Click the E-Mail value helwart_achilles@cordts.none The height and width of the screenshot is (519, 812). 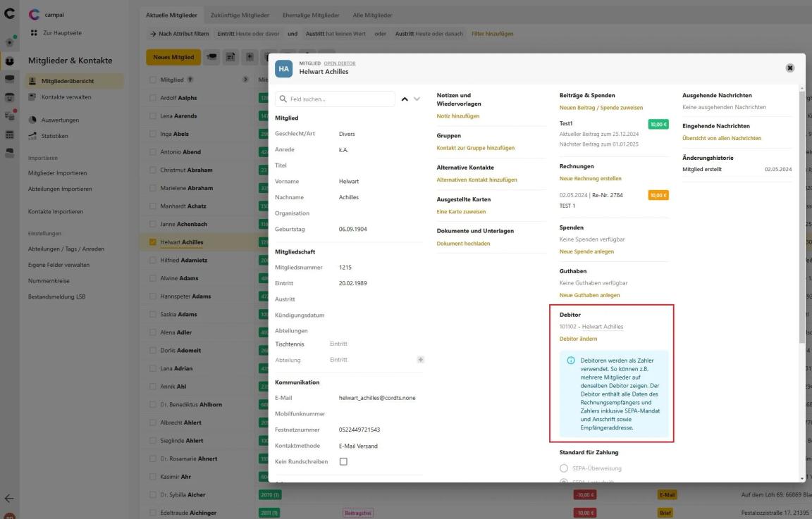pyautogui.click(x=377, y=398)
